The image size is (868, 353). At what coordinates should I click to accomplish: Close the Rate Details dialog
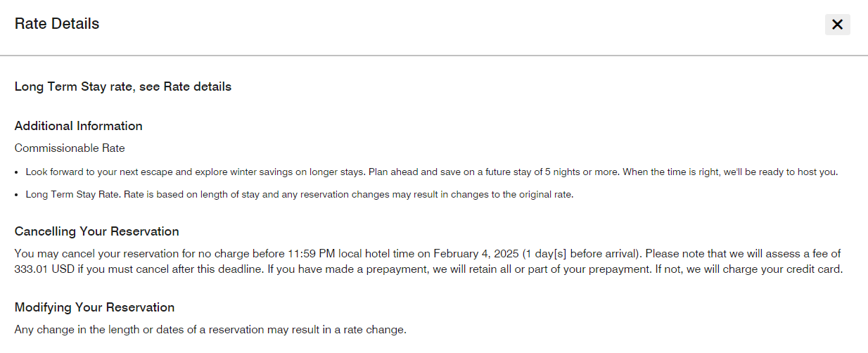pyautogui.click(x=837, y=25)
